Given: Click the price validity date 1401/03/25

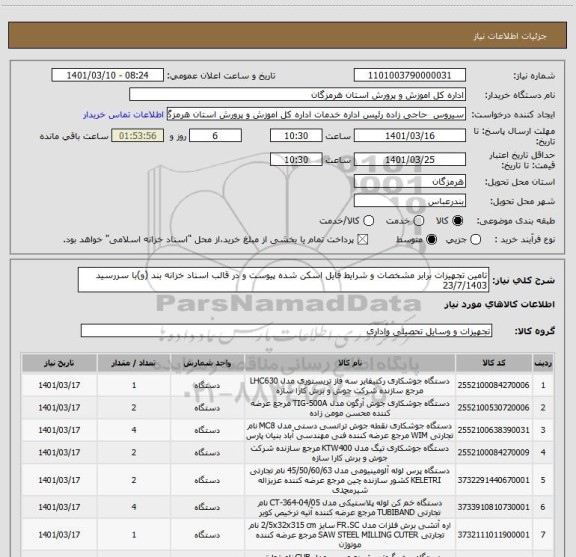Looking at the screenshot, I should point(410,159).
